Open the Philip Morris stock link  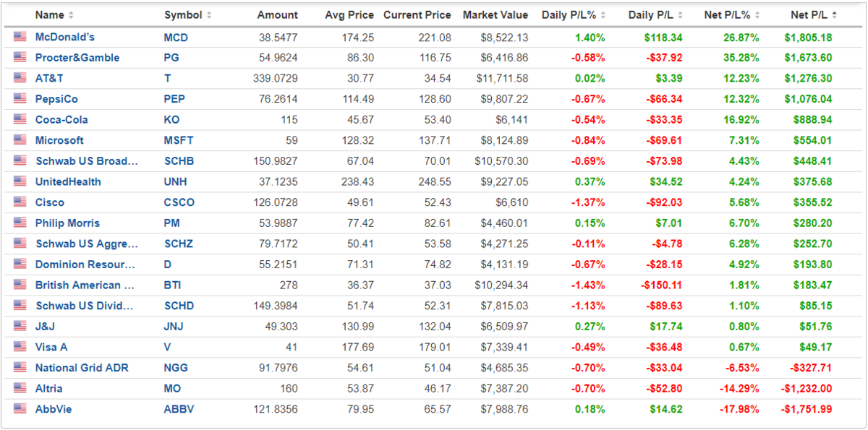coord(67,223)
